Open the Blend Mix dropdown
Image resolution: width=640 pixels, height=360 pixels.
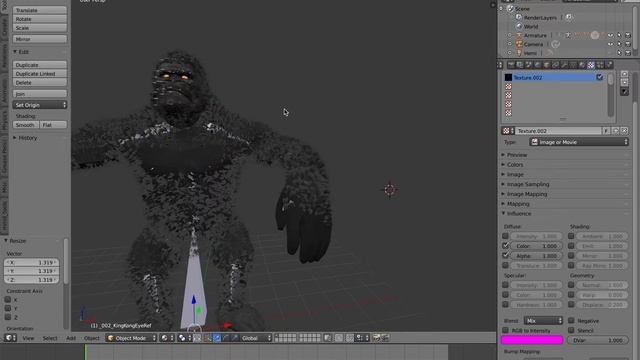[x=543, y=320]
